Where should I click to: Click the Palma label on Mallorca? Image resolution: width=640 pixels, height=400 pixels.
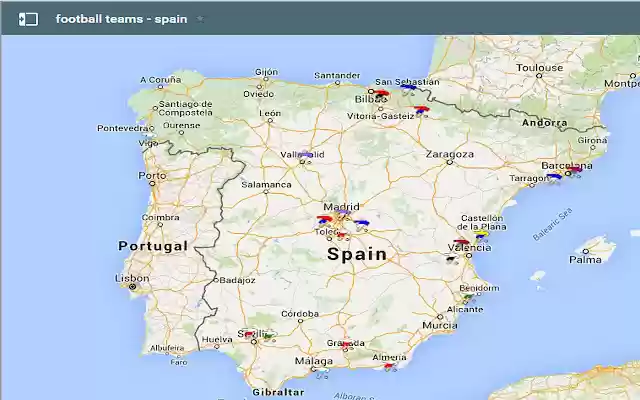(x=585, y=260)
